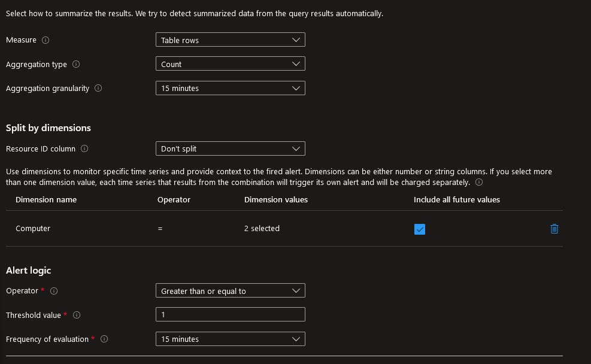This screenshot has height=364, width=591.
Task: Expand the Greater than or equal to dropdown
Action: point(230,291)
